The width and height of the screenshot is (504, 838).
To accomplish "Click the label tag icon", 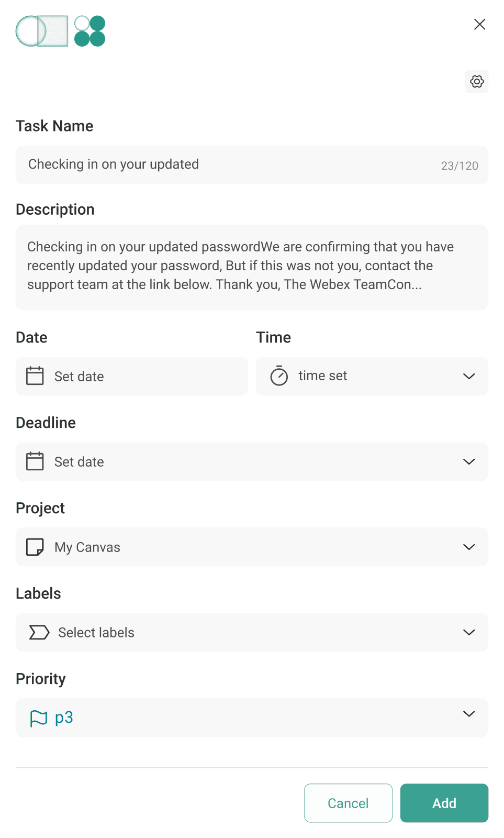I will click(x=39, y=632).
